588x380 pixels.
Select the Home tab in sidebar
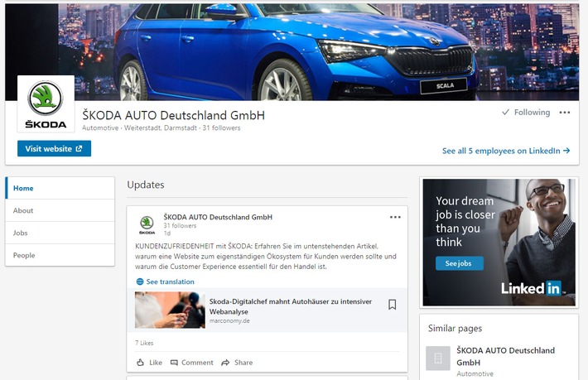click(x=60, y=188)
